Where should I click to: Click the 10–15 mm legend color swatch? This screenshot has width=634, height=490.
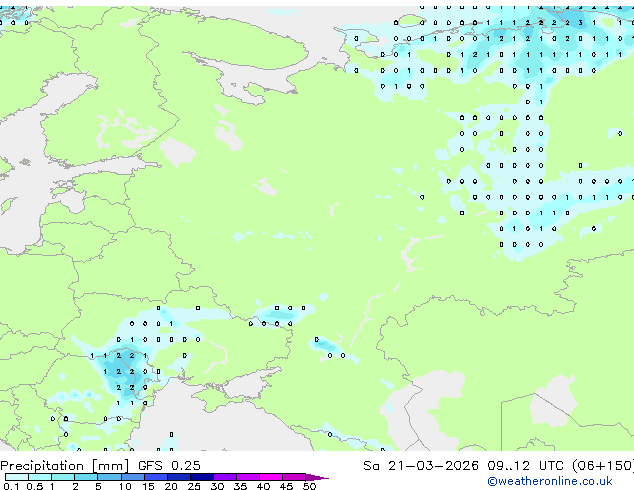pyautogui.click(x=132, y=477)
